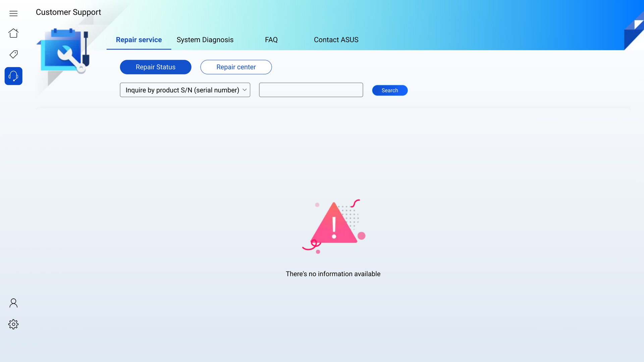Select the Repair center button
Image resolution: width=644 pixels, height=362 pixels.
point(236,67)
